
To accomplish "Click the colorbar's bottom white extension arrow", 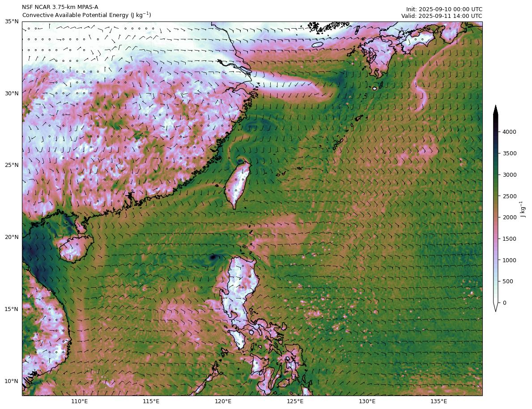I will [496, 307].
